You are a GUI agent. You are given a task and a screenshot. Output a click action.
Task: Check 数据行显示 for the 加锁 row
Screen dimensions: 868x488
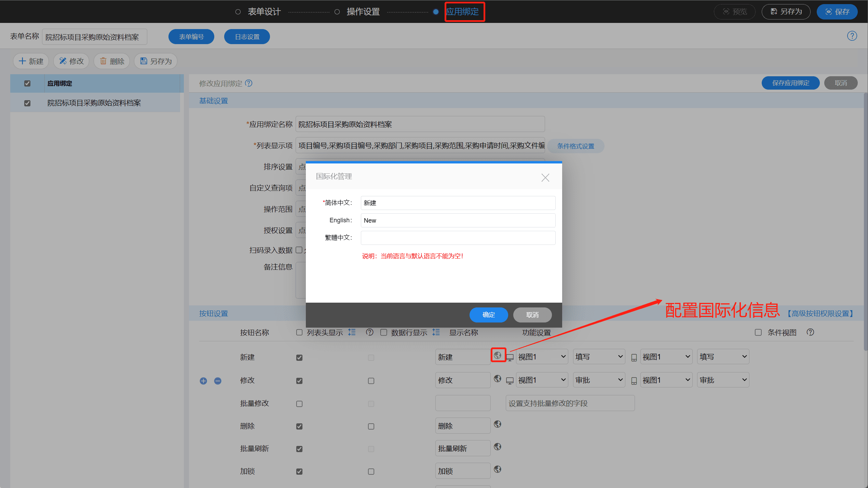click(x=371, y=472)
